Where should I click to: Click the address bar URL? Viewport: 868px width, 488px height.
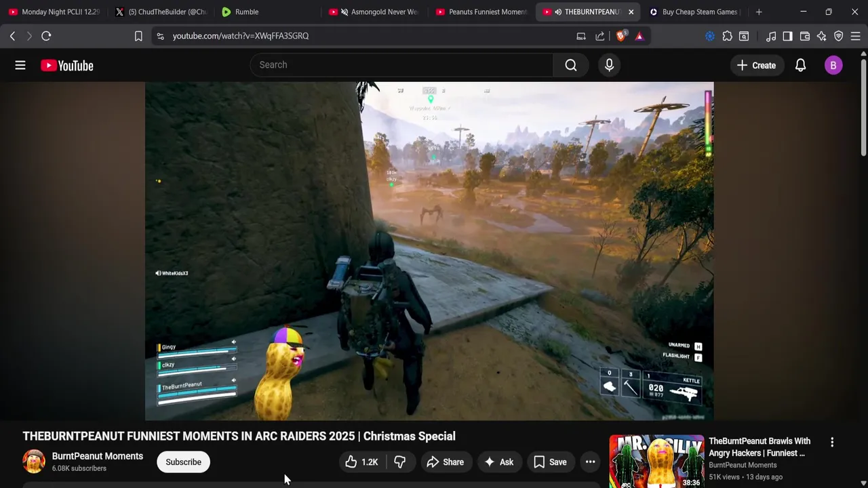pos(241,36)
